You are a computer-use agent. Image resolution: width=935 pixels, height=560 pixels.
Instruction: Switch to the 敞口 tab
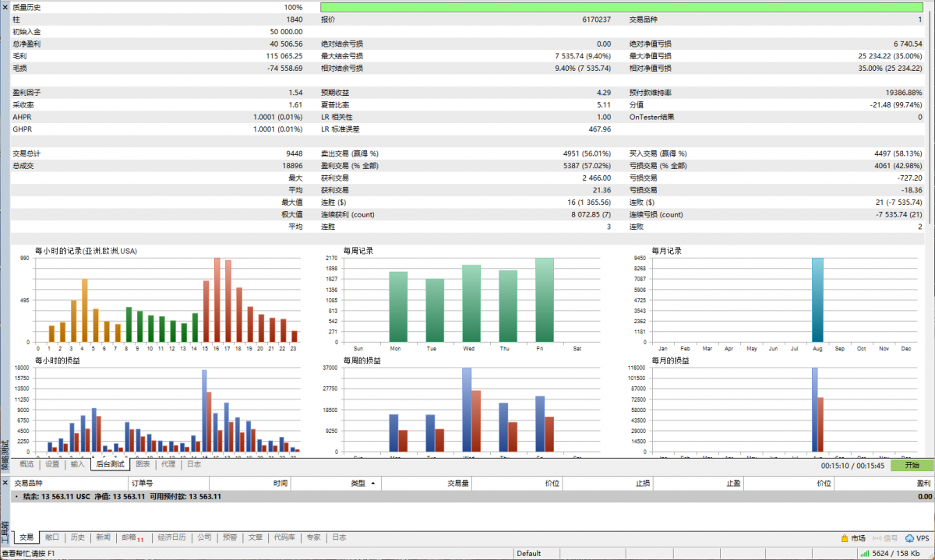coord(52,537)
